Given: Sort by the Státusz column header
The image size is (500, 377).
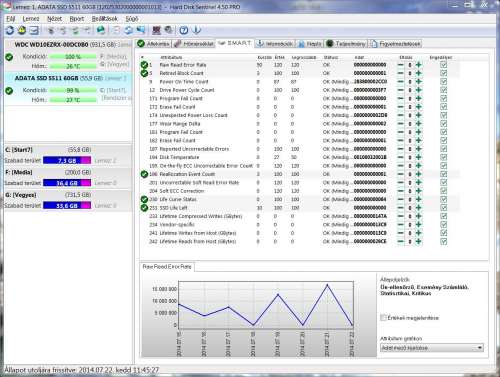Looking at the screenshot, I should click(331, 57).
